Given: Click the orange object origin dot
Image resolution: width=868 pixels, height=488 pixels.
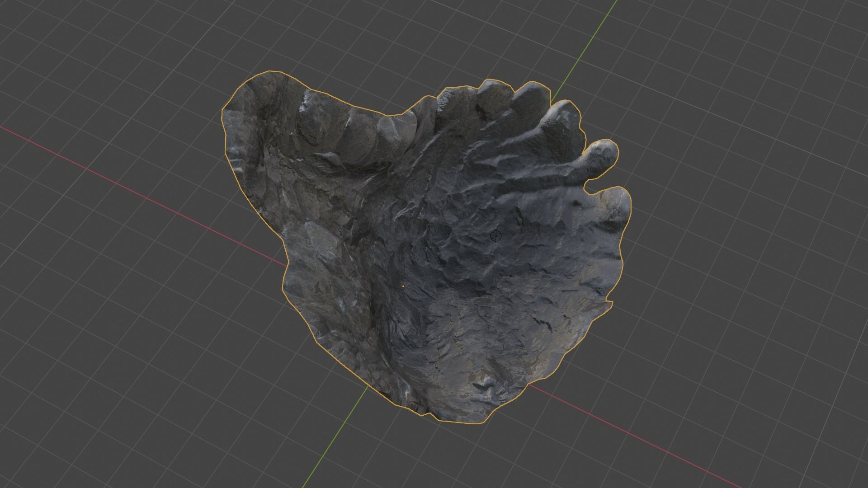Looking at the screenshot, I should pyautogui.click(x=403, y=286).
